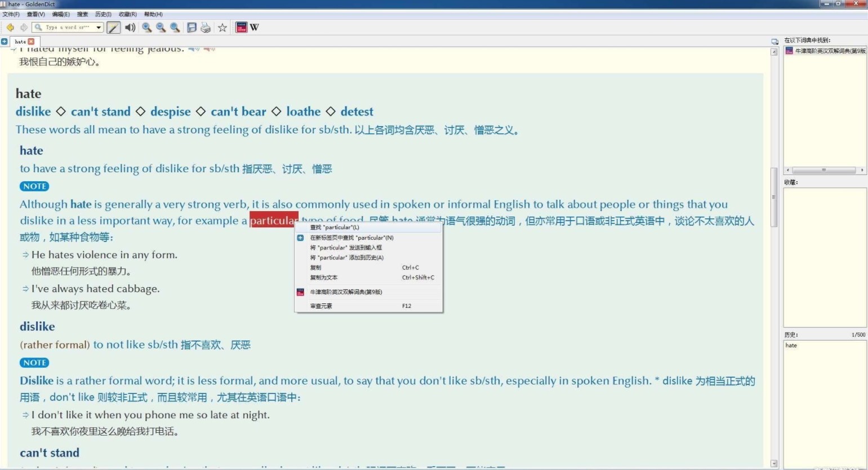Click the dictionary list scroll-left arrow
This screenshot has height=470, width=868.
coord(788,170)
